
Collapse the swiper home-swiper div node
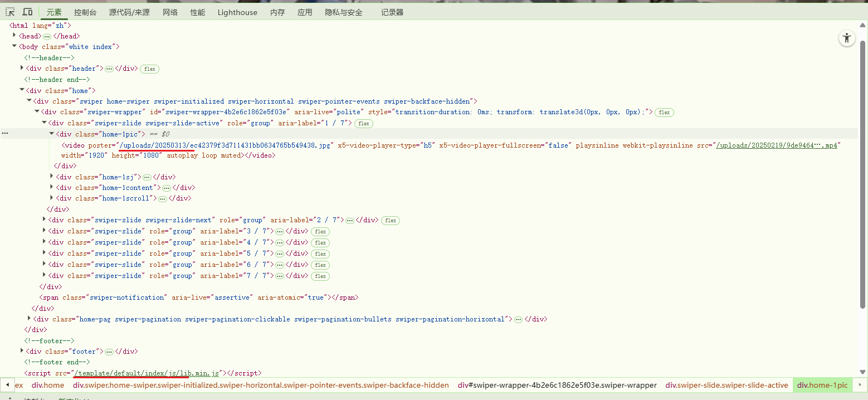(29, 101)
